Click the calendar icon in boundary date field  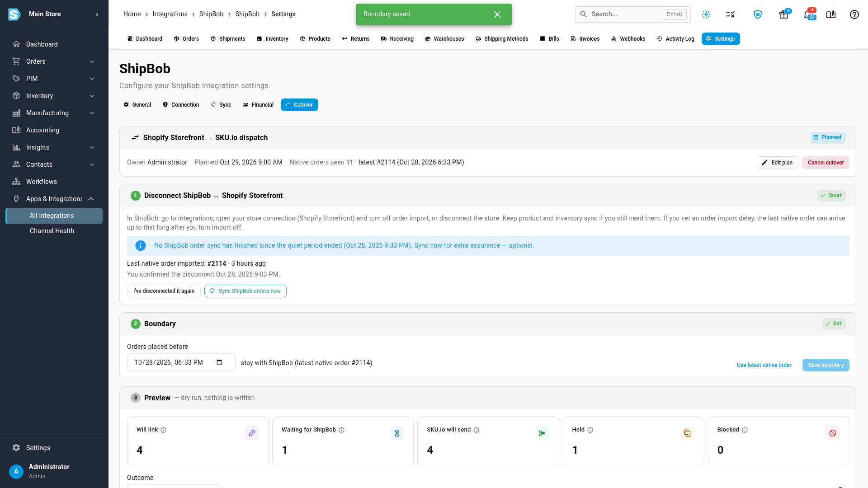pos(219,362)
